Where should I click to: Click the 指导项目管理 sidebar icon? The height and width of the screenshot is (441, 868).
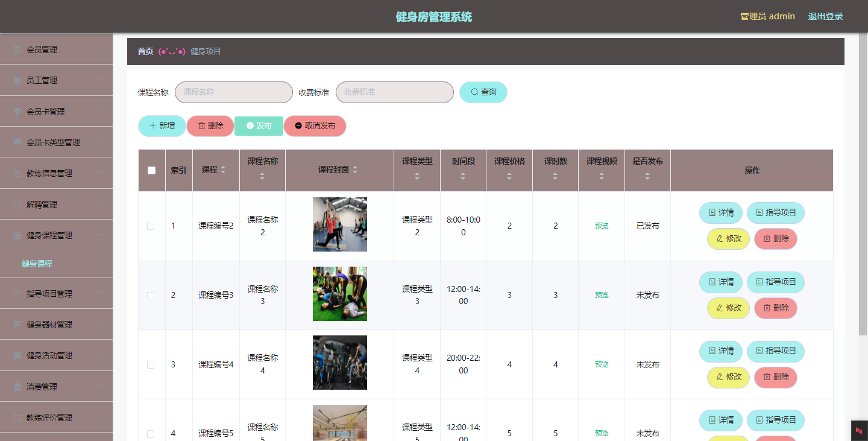(x=17, y=294)
